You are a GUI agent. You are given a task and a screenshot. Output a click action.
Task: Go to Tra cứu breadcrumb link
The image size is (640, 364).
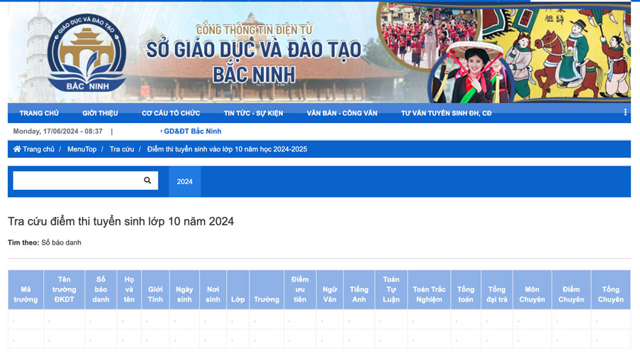click(x=122, y=149)
